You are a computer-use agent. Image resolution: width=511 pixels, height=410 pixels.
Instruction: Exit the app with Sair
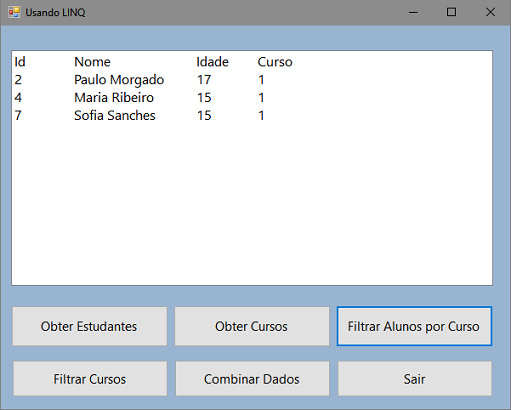point(415,379)
